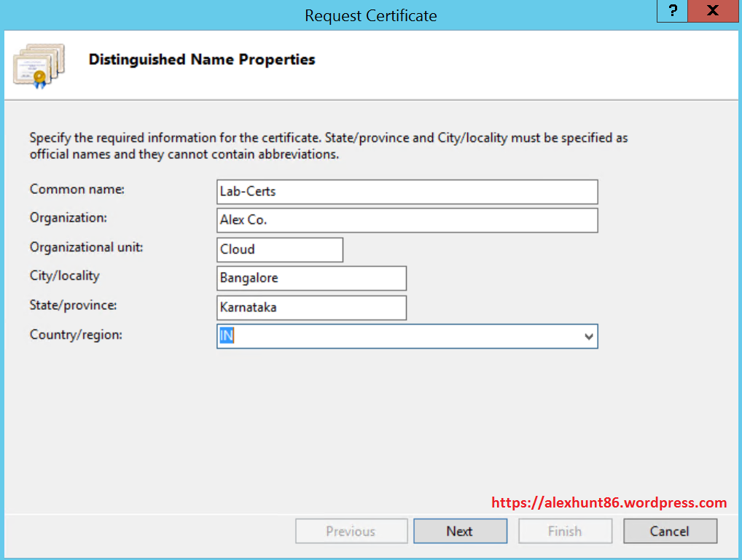This screenshot has width=742, height=560.
Task: Expand the Country/region dropdown arrow
Action: coord(588,337)
